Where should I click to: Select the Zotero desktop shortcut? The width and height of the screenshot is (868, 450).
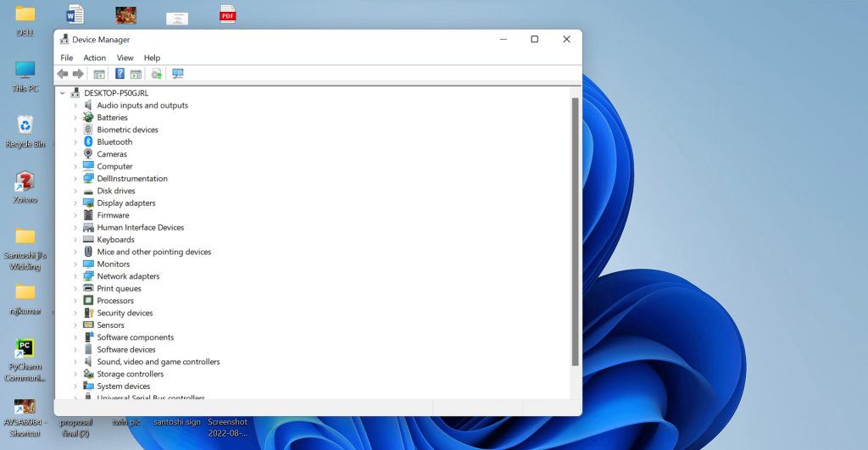25,187
